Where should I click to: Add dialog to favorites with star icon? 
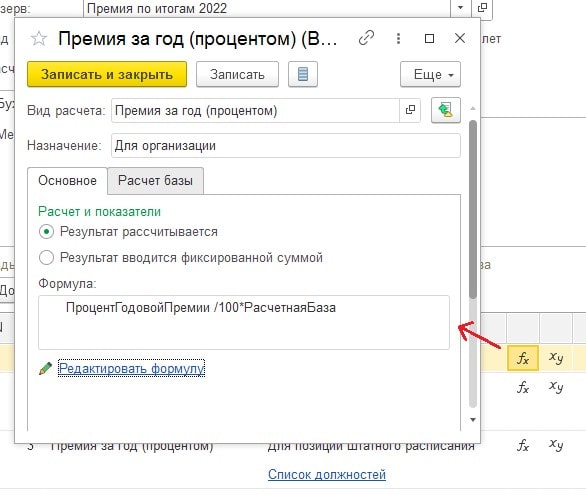(x=39, y=38)
